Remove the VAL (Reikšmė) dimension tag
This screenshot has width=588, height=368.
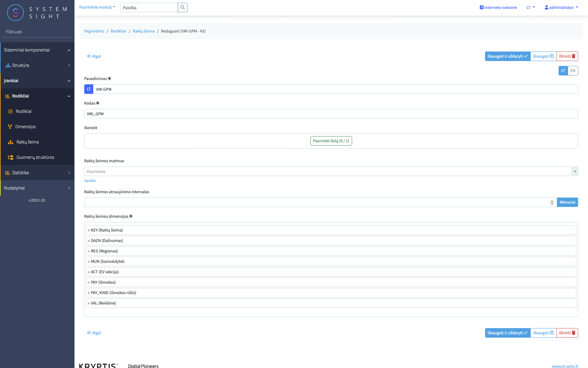point(89,303)
